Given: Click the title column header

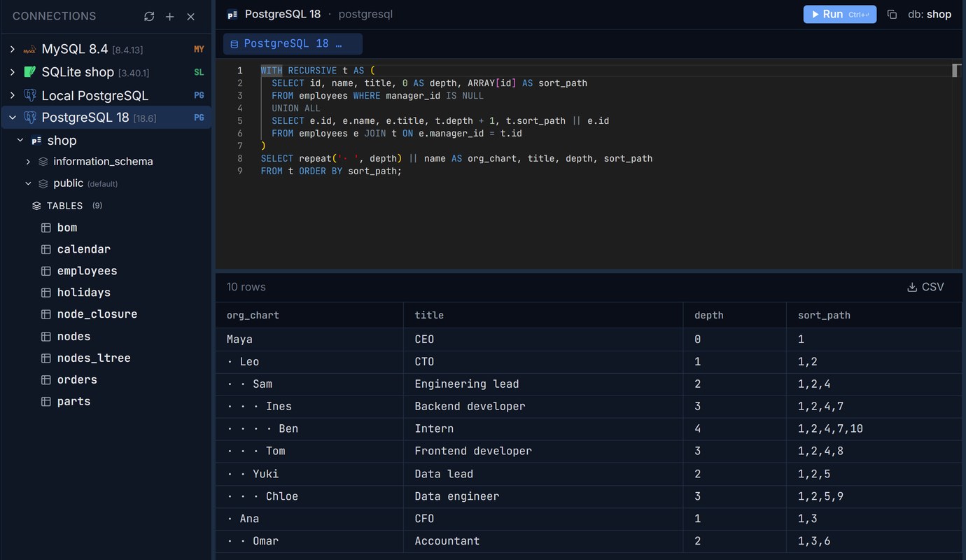Looking at the screenshot, I should (x=543, y=315).
